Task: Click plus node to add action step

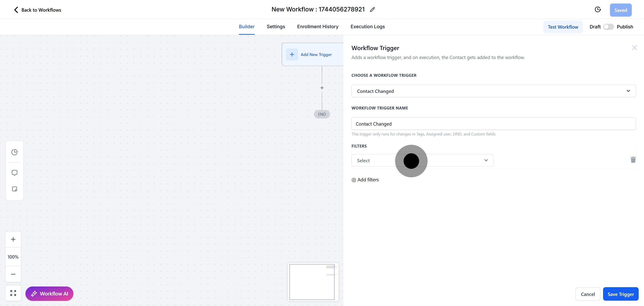Action: [x=322, y=88]
